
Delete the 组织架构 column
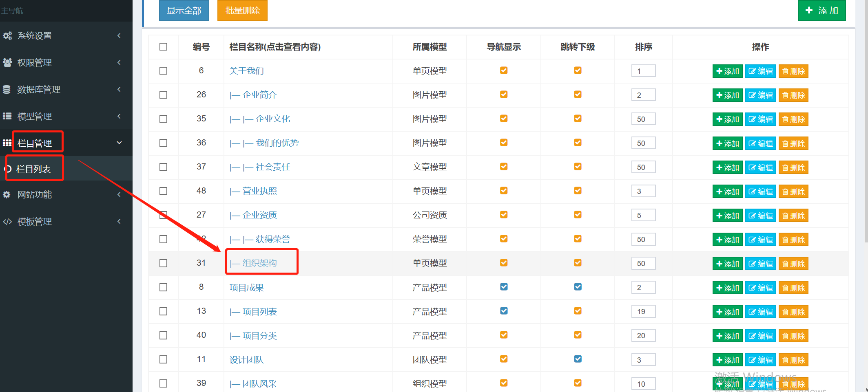(793, 264)
